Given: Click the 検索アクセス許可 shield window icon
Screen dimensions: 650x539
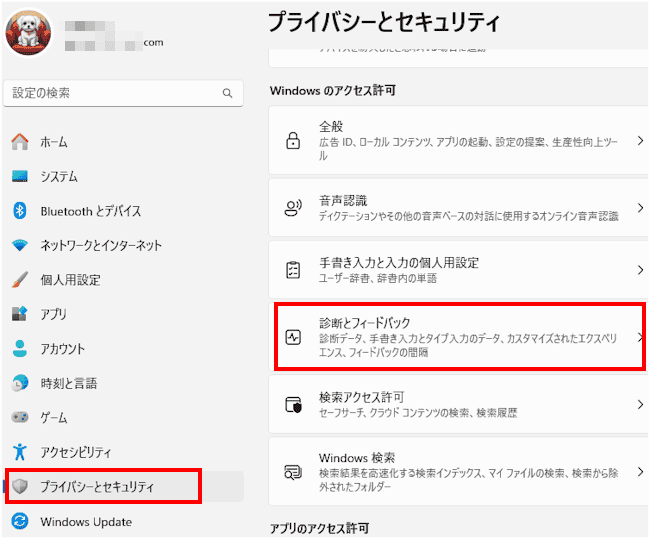Looking at the screenshot, I should (293, 404).
